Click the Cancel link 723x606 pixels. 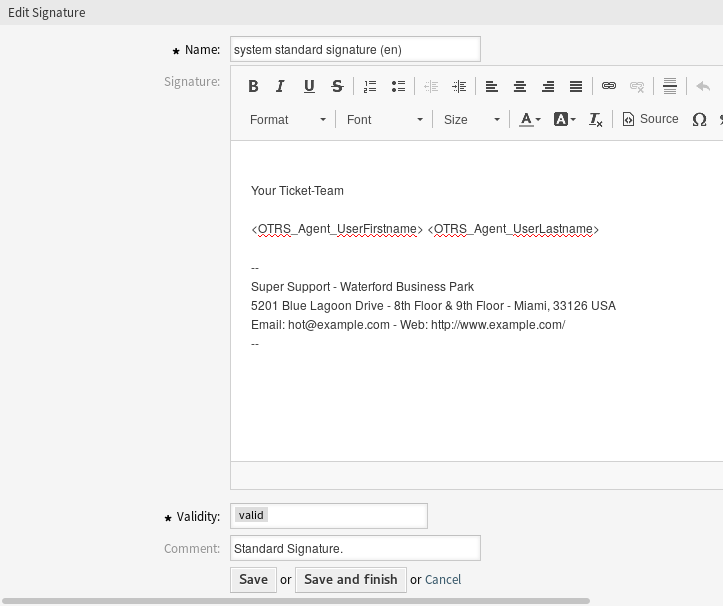click(x=443, y=580)
